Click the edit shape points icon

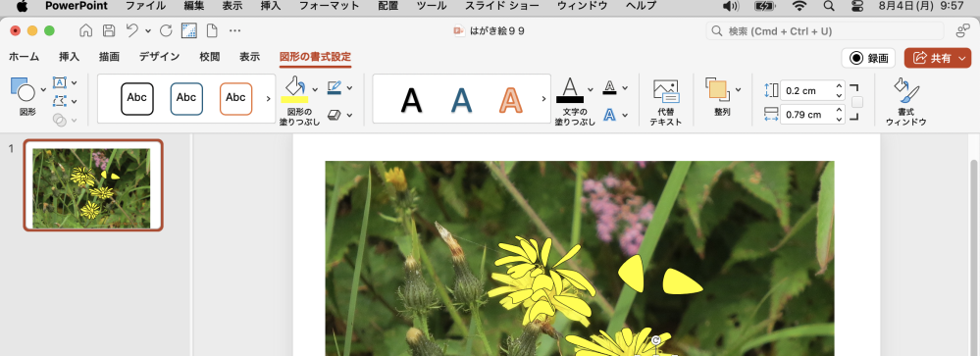(60, 101)
